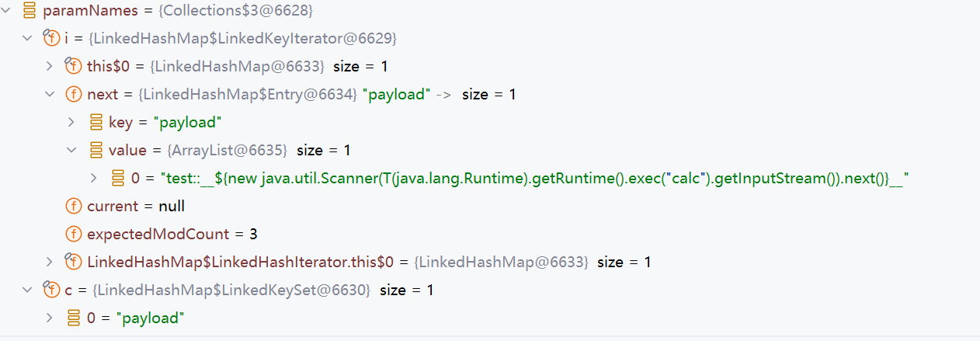The height and width of the screenshot is (341, 980).
Task: Expand the key = "payload" node
Action: (72, 122)
